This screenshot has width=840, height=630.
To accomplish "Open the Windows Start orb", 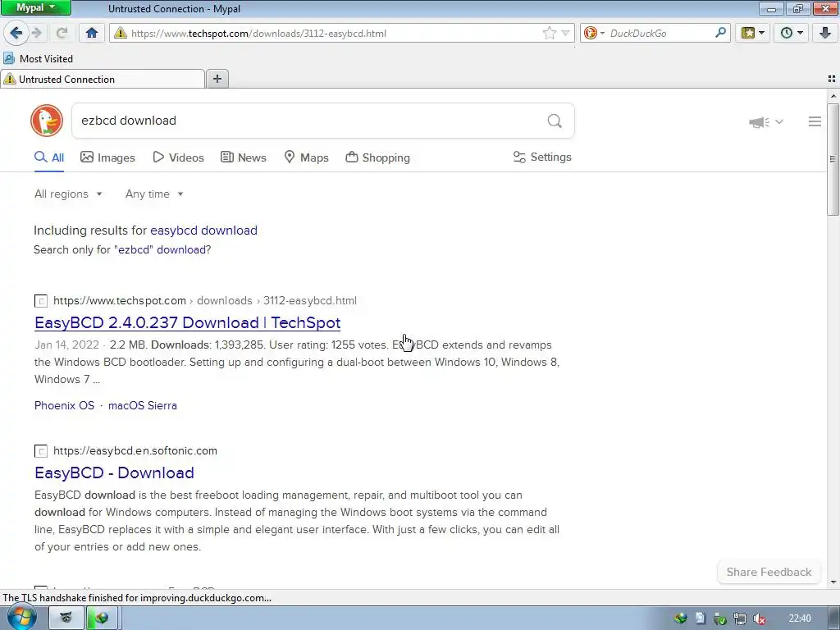I will tap(22, 617).
